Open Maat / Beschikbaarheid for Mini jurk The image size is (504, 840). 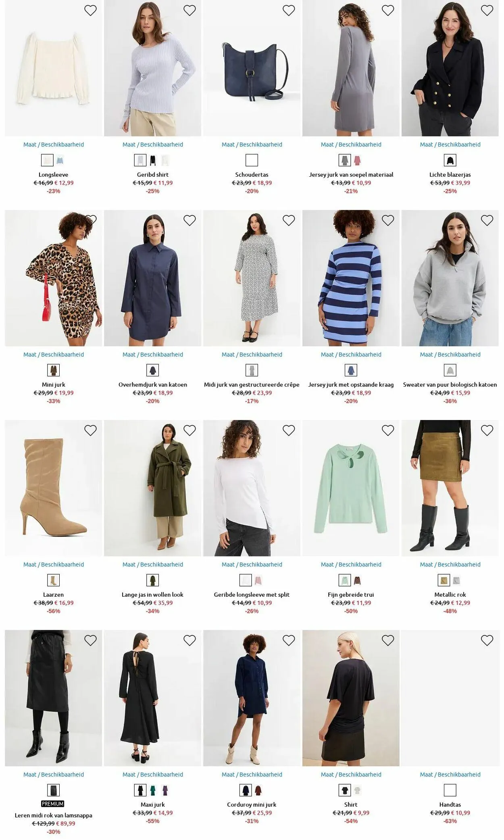tap(54, 355)
